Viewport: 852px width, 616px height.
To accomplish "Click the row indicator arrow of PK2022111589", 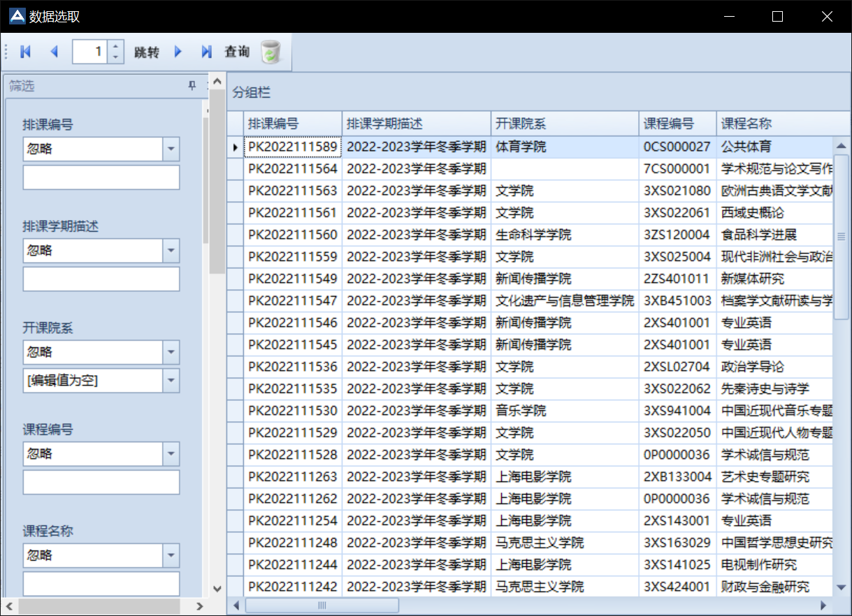I will 236,147.
